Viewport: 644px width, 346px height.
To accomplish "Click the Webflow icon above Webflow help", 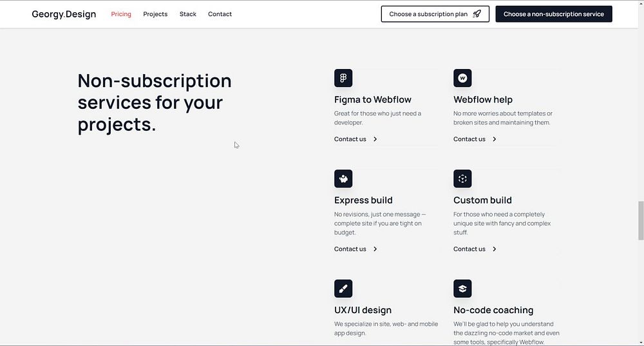I will pyautogui.click(x=462, y=78).
